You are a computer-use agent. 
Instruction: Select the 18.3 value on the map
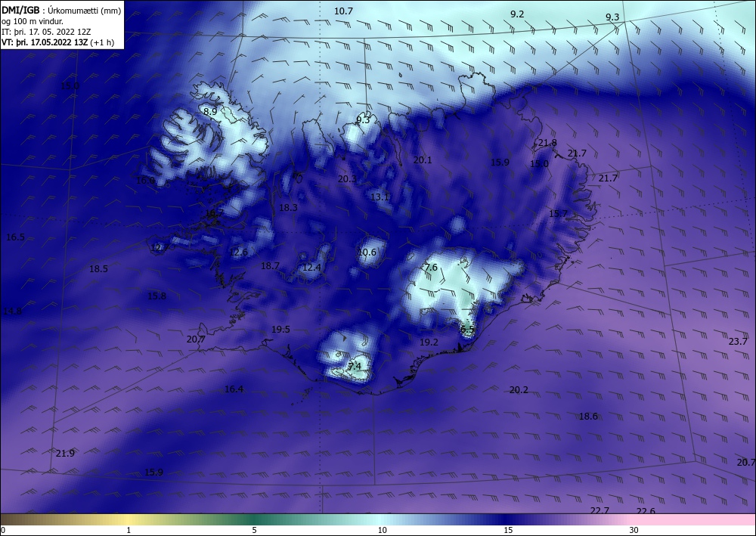pos(288,208)
